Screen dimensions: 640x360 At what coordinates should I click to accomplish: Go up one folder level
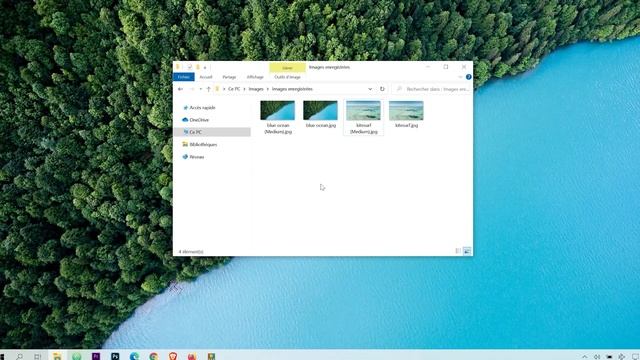click(209, 89)
